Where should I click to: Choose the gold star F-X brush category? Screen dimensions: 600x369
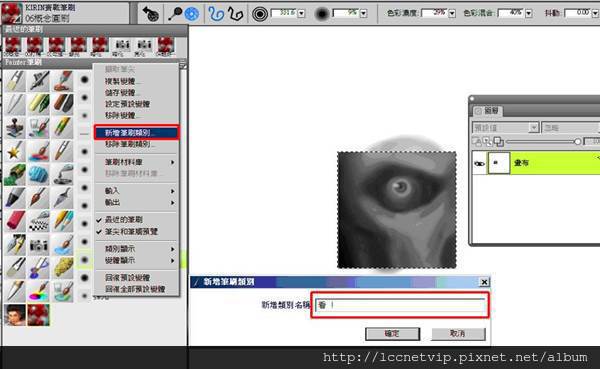click(x=15, y=151)
